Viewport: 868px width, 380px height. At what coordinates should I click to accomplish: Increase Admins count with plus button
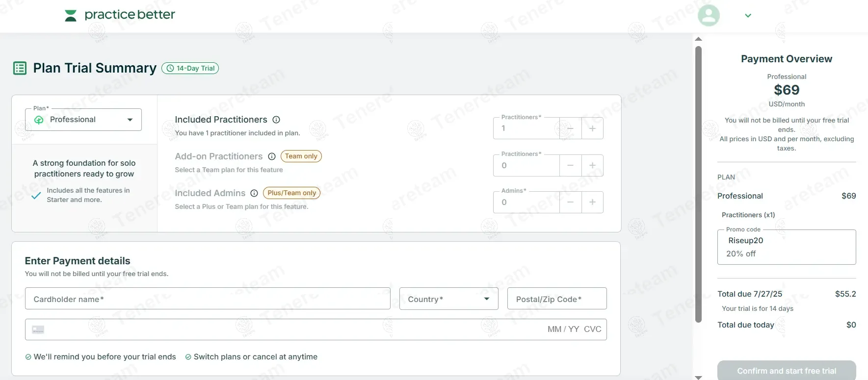pos(592,202)
